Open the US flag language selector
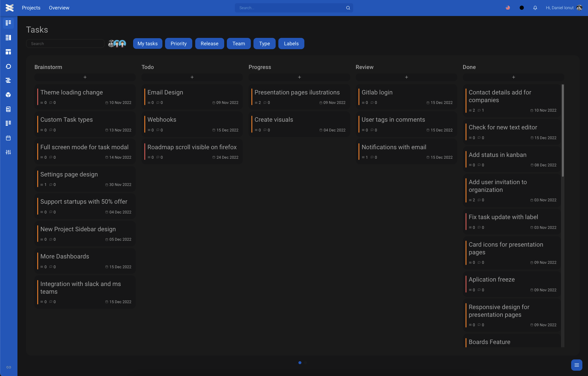This screenshot has height=376, width=588. (x=508, y=8)
